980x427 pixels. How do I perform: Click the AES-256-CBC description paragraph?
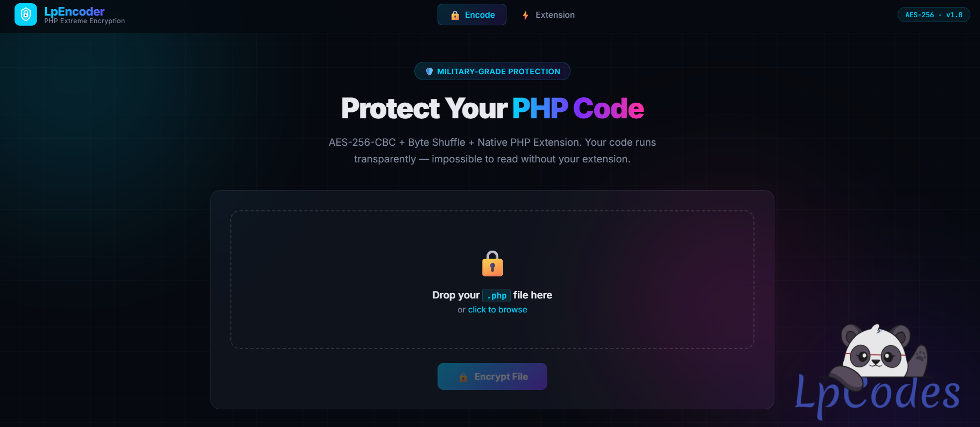[x=492, y=151]
